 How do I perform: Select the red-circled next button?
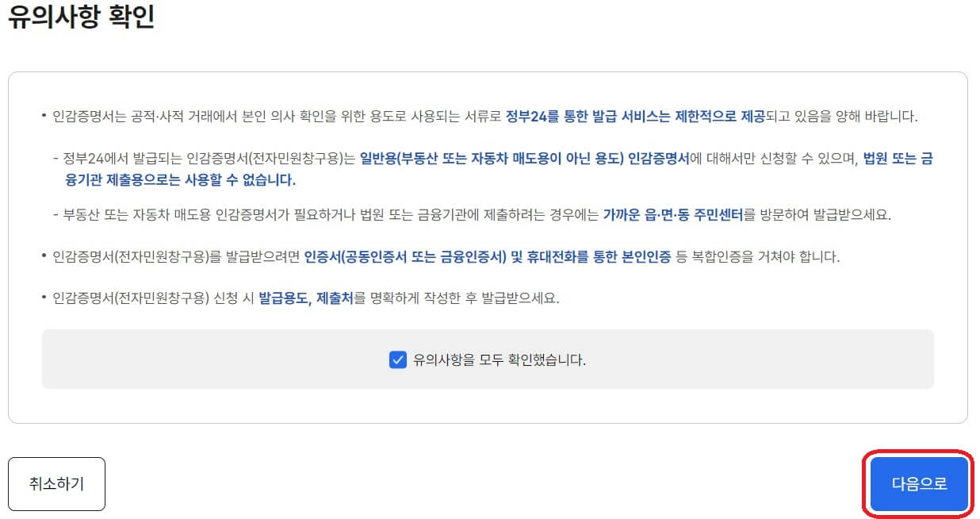point(919,484)
